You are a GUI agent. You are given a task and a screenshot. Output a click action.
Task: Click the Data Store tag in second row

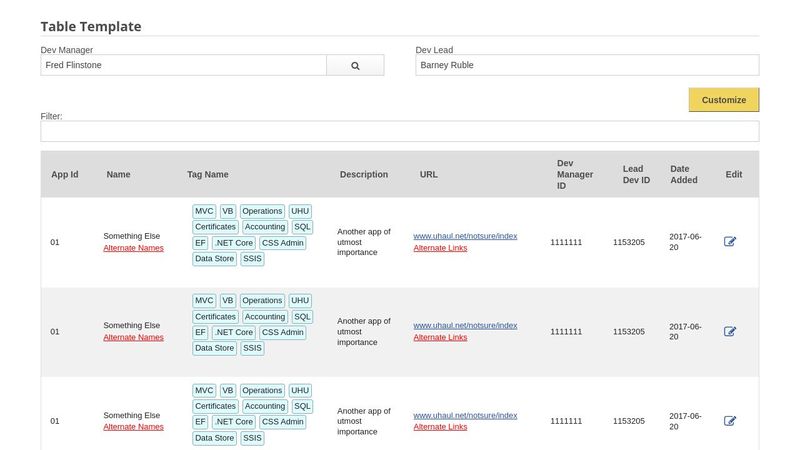(x=215, y=349)
